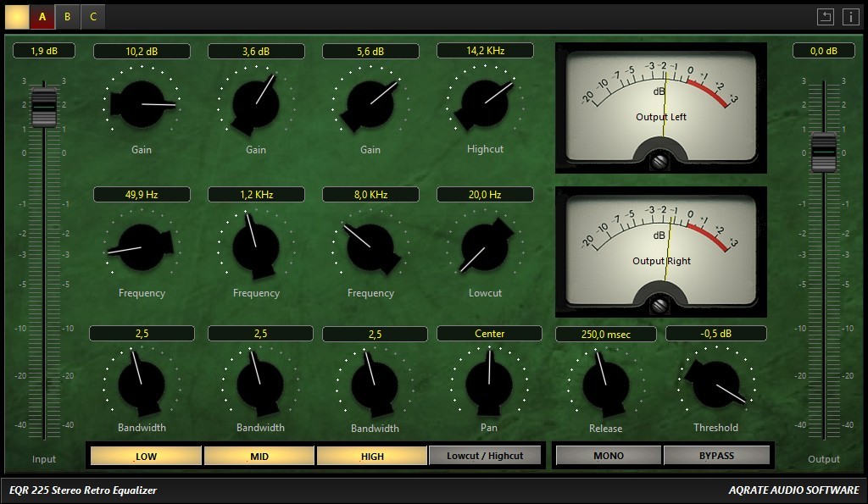Click the reset arrow icon beside info
The width and height of the screenshot is (868, 504).
click(x=826, y=16)
